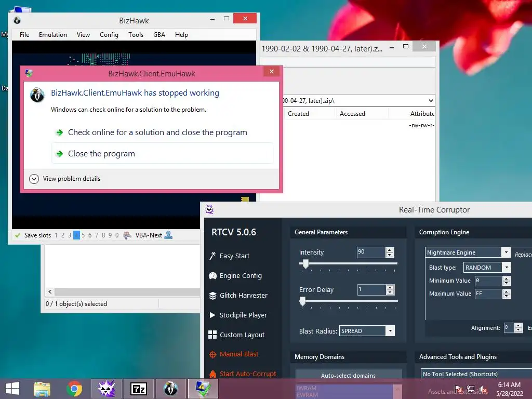Click the Intensity value field
This screenshot has width=532, height=399.
(371, 252)
